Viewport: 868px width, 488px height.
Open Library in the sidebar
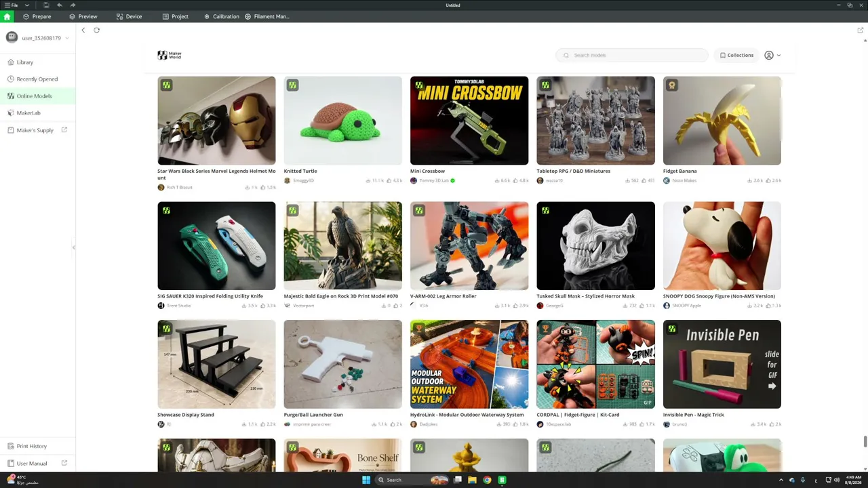click(x=38, y=62)
